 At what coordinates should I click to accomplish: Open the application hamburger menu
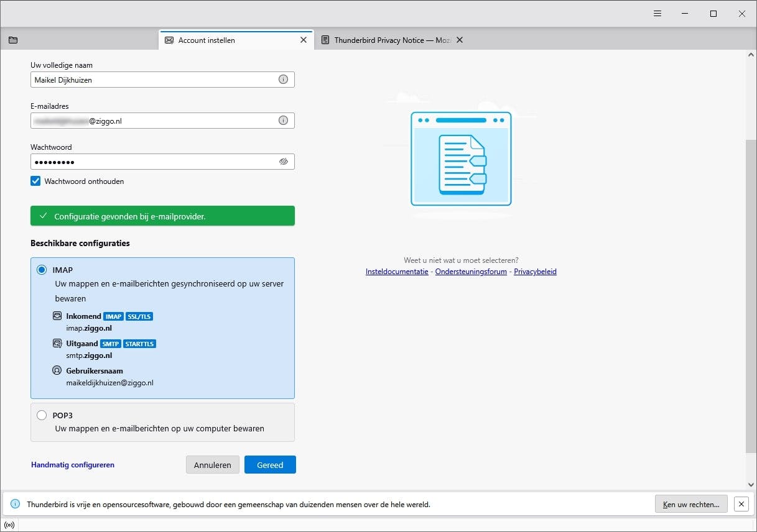click(657, 13)
